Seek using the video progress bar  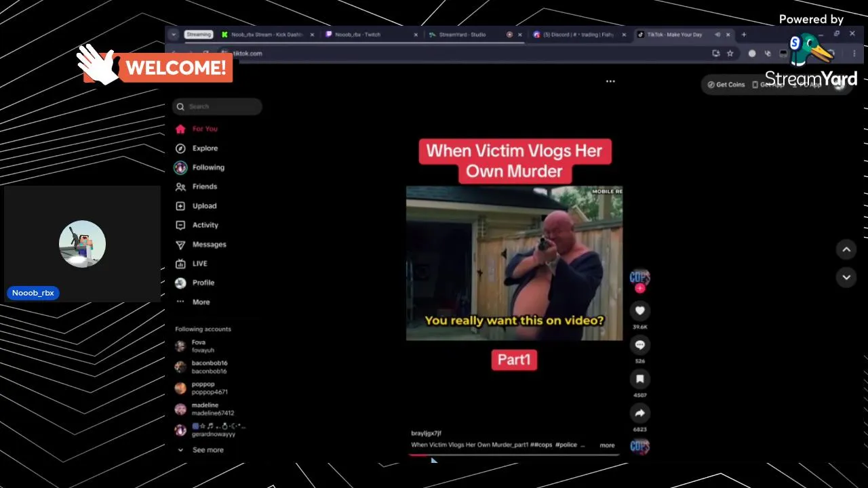coord(513,455)
